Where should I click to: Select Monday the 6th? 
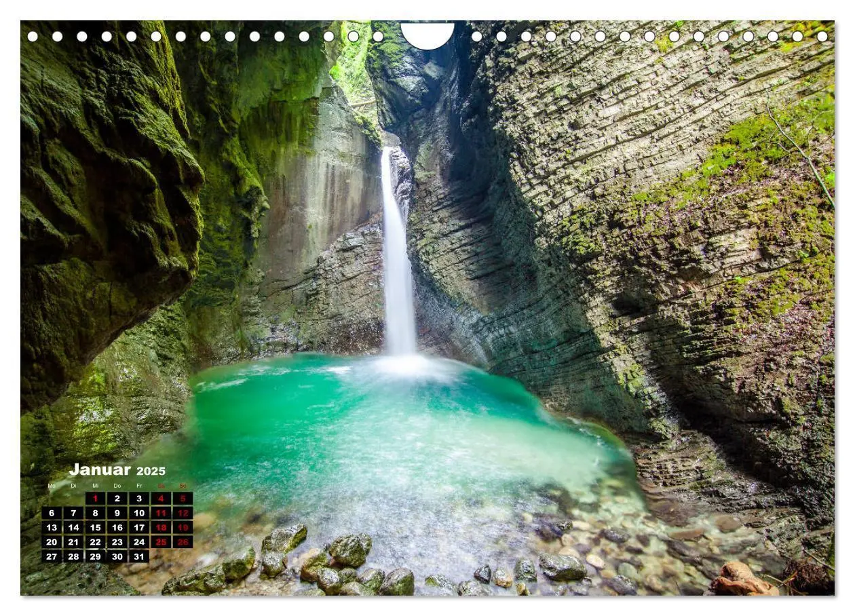[x=52, y=513]
